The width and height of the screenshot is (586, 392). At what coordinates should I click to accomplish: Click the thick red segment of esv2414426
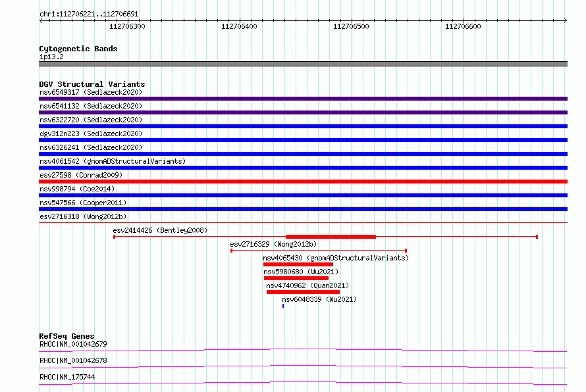click(331, 237)
